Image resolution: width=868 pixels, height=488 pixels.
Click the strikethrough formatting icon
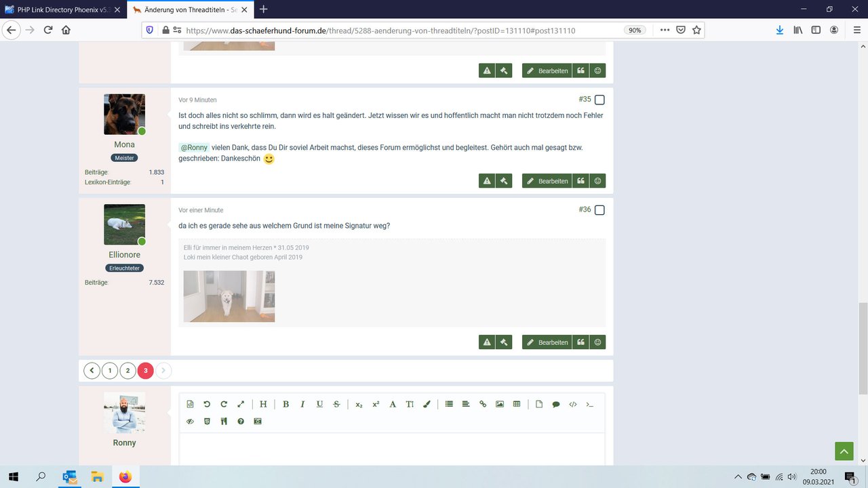336,405
